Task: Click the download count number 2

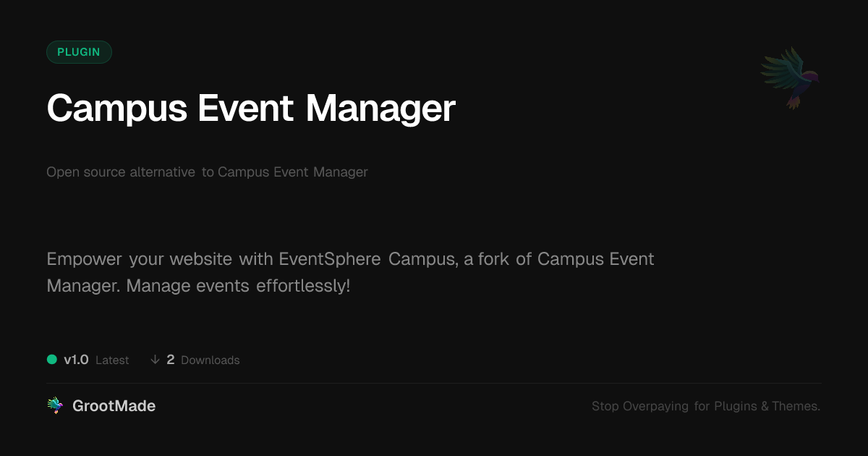Action: tap(171, 360)
